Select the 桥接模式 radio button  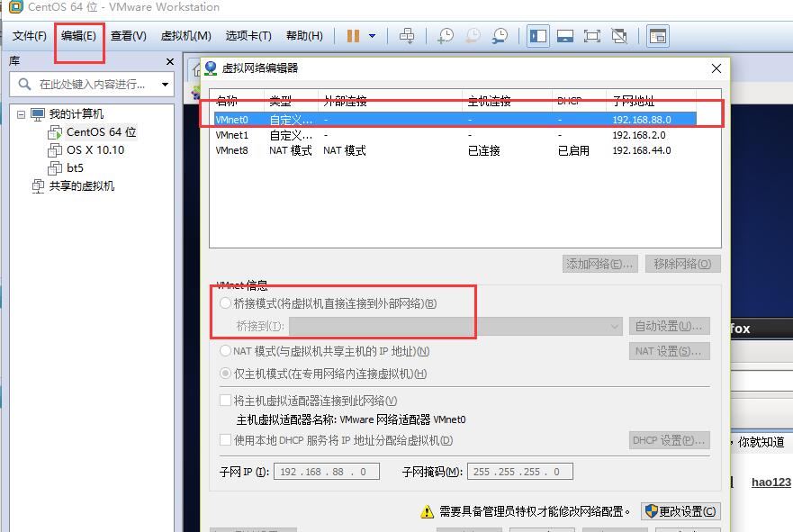point(226,303)
